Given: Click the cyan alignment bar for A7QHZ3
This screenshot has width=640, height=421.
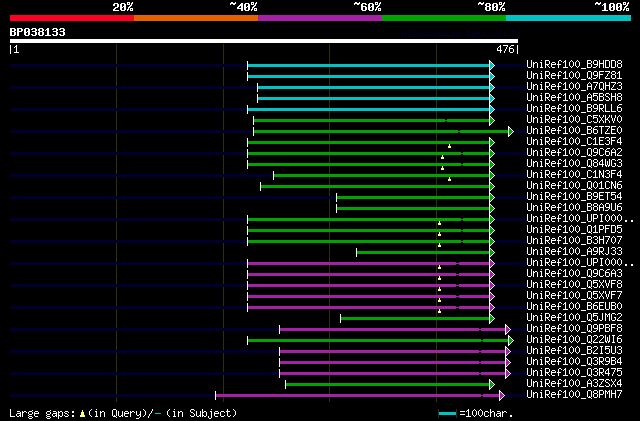Looking at the screenshot, I should (373, 87).
